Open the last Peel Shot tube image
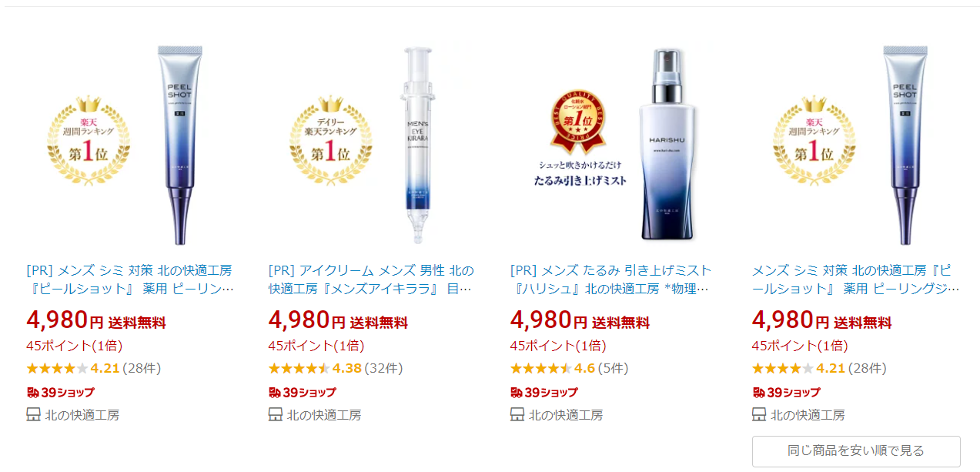980x472 pixels. pos(855,143)
